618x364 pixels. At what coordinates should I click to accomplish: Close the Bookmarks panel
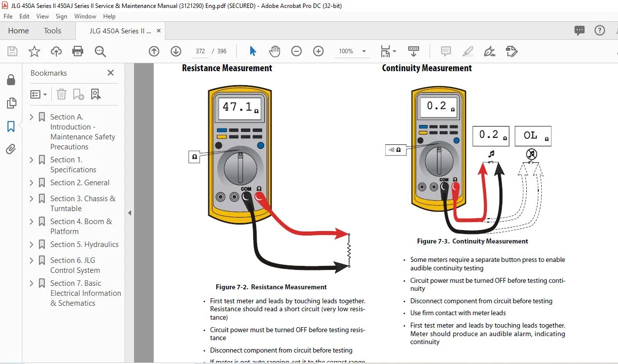pos(111,73)
